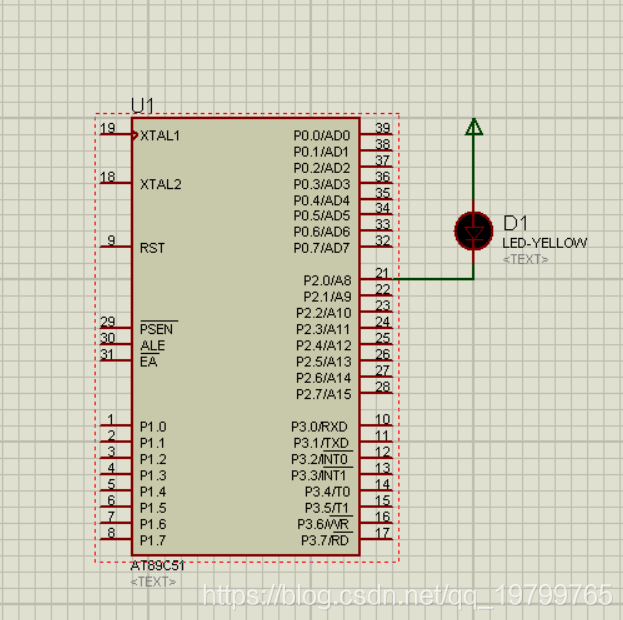623x620 pixels.
Task: Click the P2.6/A14 pin label
Action: (x=324, y=378)
